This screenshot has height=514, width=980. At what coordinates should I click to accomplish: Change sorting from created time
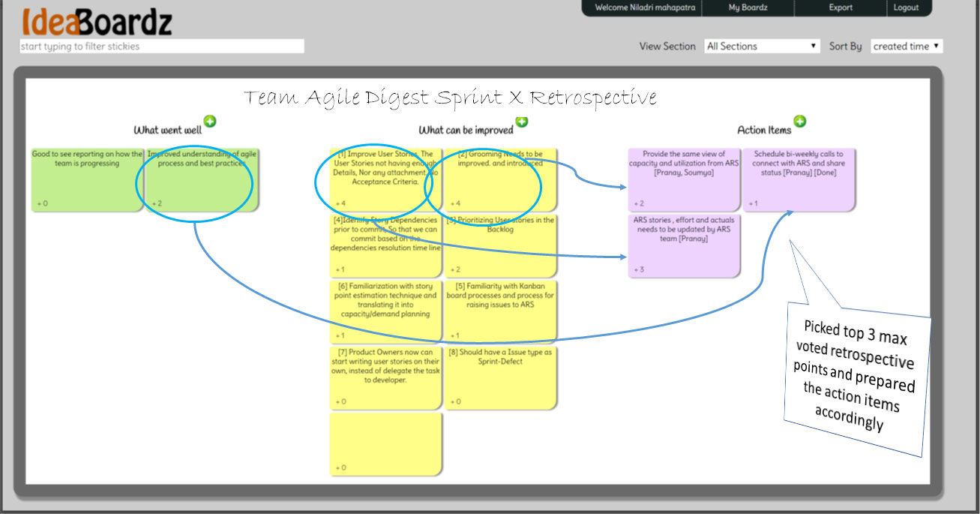pyautogui.click(x=906, y=46)
